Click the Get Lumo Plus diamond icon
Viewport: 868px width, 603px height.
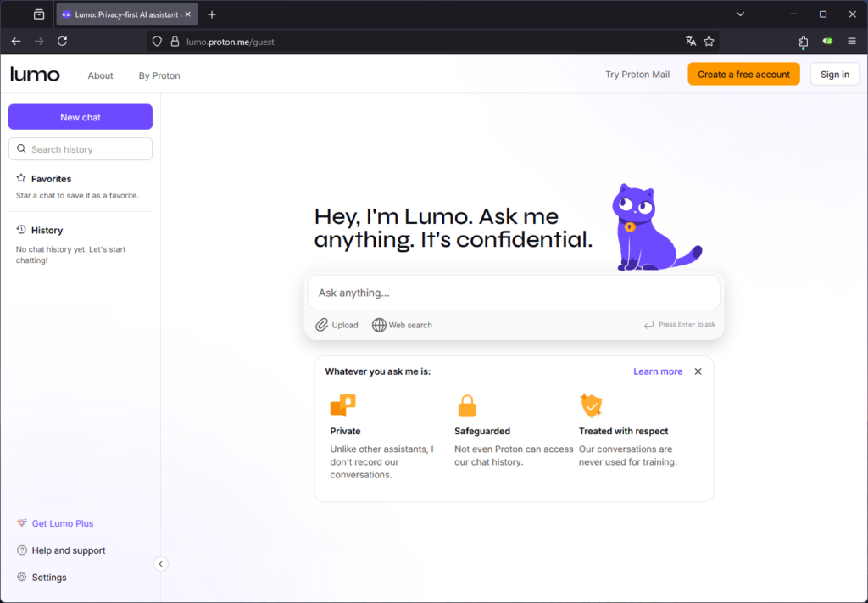pos(21,522)
